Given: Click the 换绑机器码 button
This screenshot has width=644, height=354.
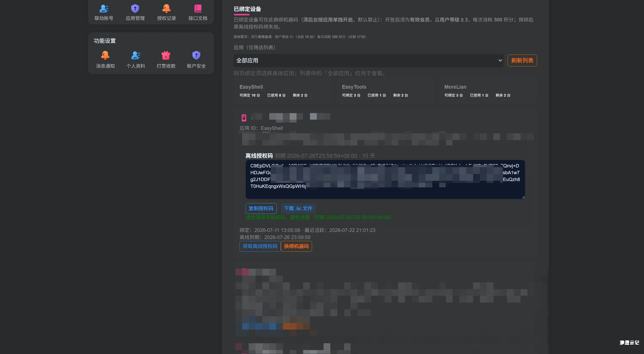Looking at the screenshot, I should click(296, 246).
